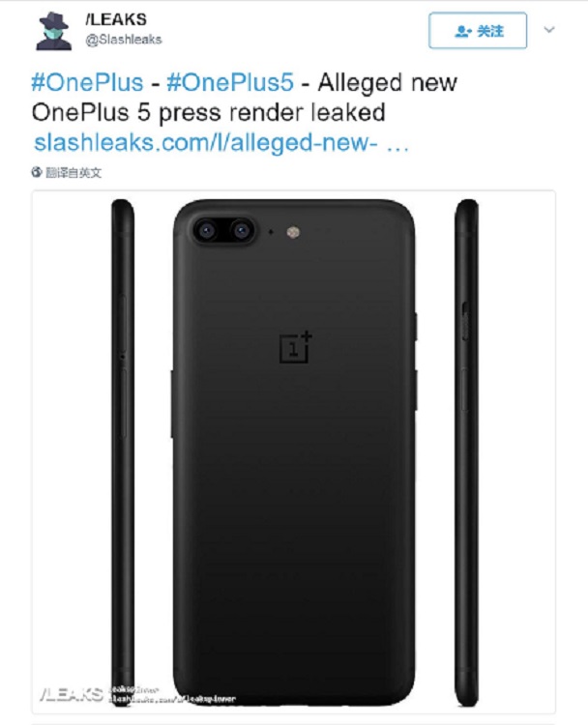Click the 翻译自英文 translate tweet link
Viewport: 588px width, 725px height.
coord(73,172)
